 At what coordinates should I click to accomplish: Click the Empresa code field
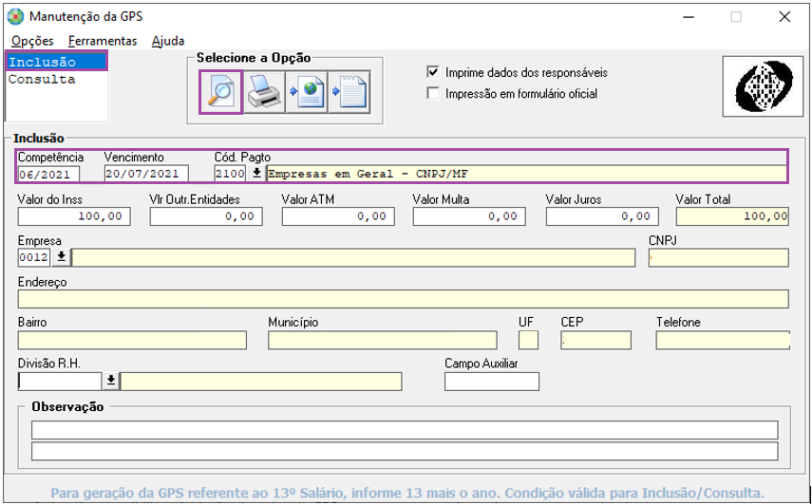click(34, 257)
